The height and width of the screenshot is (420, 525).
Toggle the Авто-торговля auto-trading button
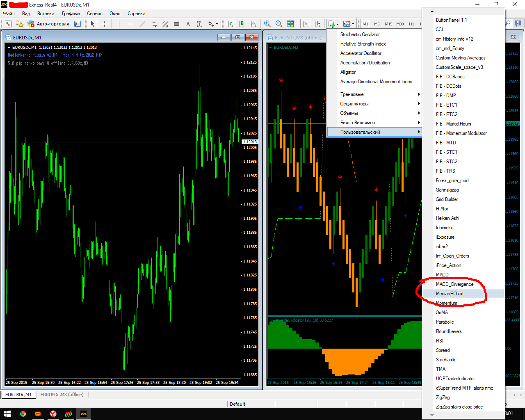click(x=48, y=24)
